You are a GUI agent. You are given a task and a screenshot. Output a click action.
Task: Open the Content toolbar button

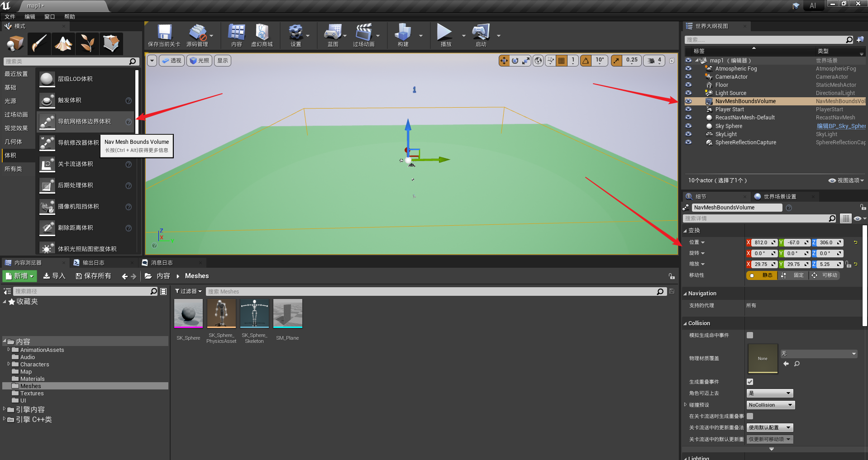pos(237,35)
